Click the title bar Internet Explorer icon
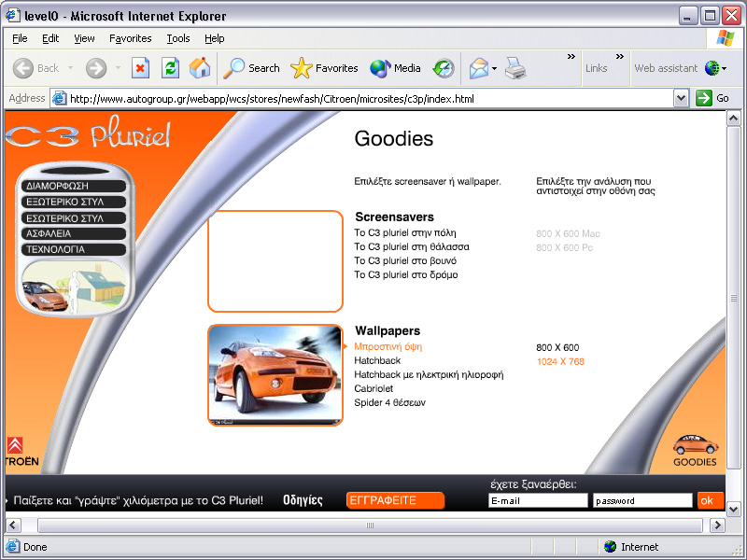747x560 pixels. point(13,15)
